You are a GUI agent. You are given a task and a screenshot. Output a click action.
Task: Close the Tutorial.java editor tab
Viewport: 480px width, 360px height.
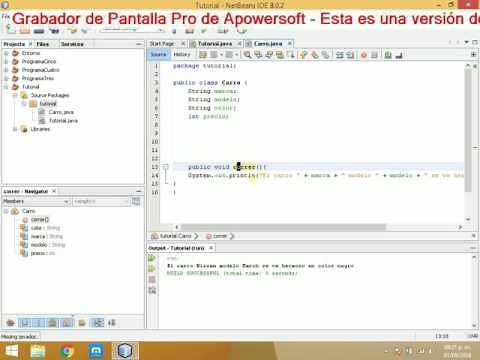coord(239,43)
